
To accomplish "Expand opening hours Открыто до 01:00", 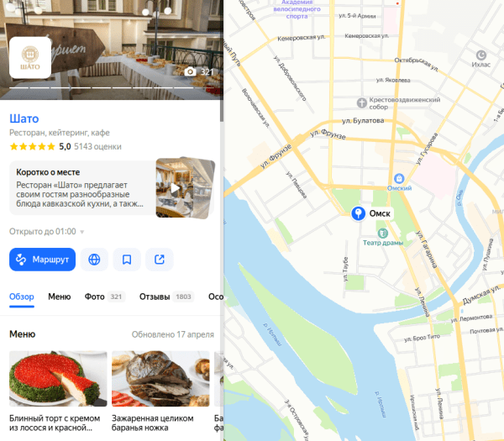I will [x=46, y=232].
